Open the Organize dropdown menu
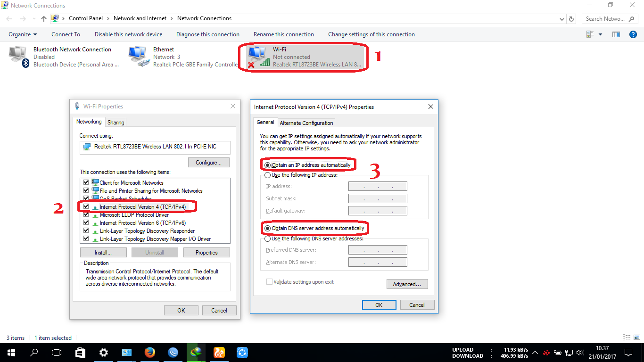Viewport: 644px width, 362px height. (23, 34)
